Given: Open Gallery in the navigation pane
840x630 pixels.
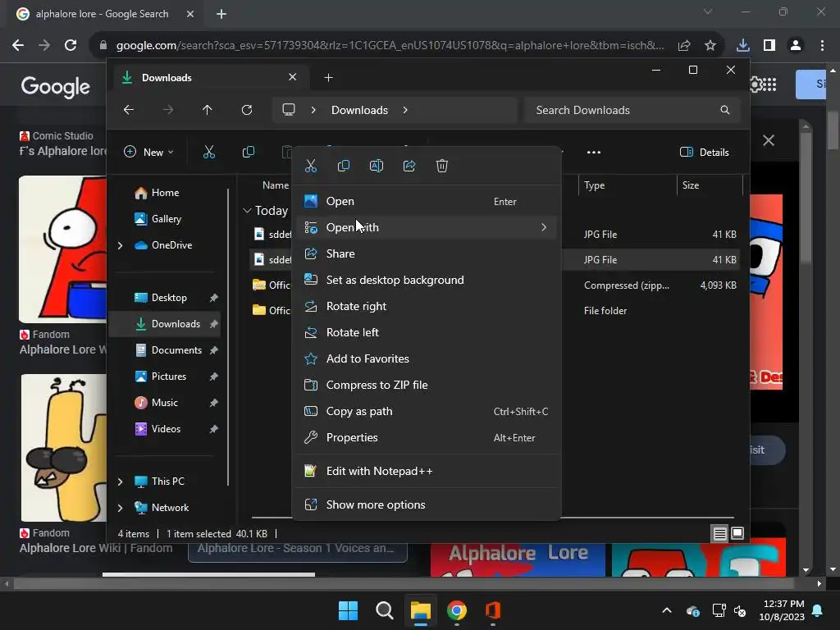Looking at the screenshot, I should pyautogui.click(x=158, y=219).
